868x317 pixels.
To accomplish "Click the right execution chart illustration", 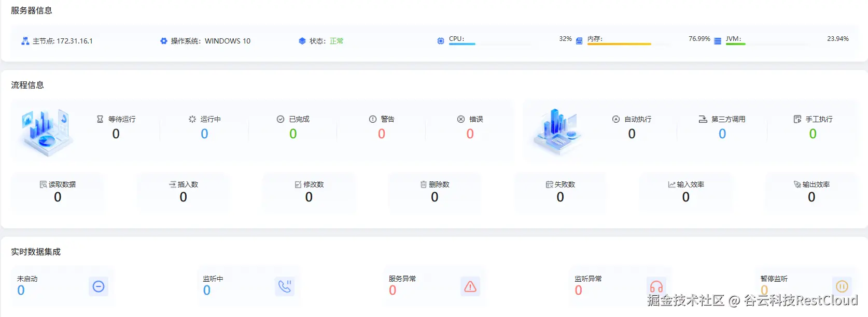I will [x=557, y=133].
